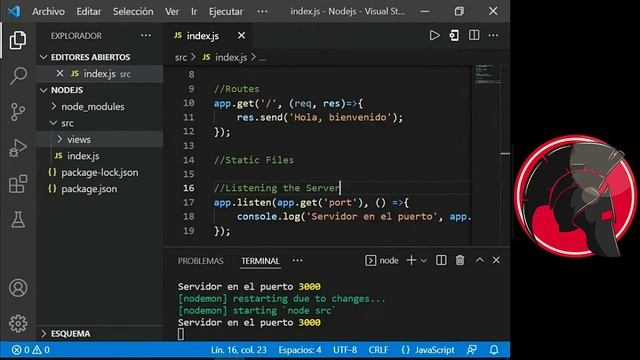Viewport: 640px width, 360px height.
Task: Open panel more tabs ellipsis
Action: (x=298, y=260)
